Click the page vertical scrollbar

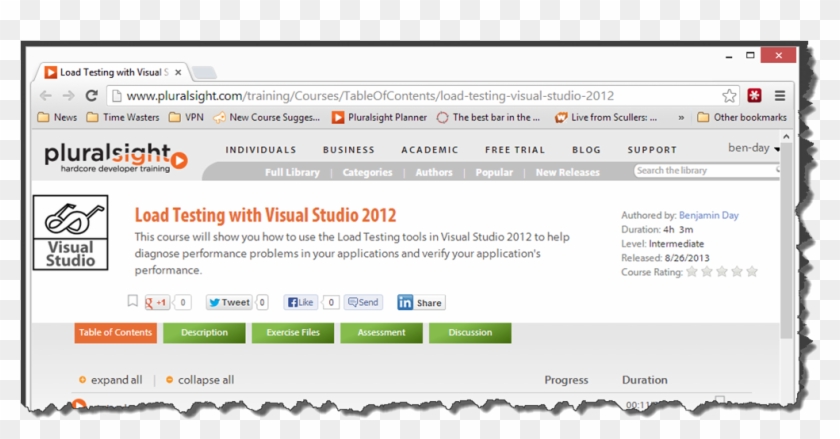786,241
